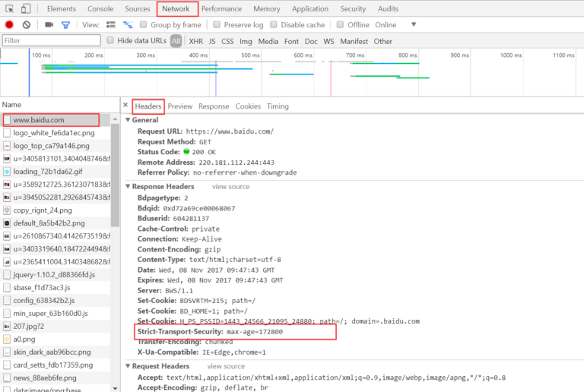This screenshot has width=584, height=392.
Task: Click icon of u=3403319640 image request
Action: click(7, 249)
